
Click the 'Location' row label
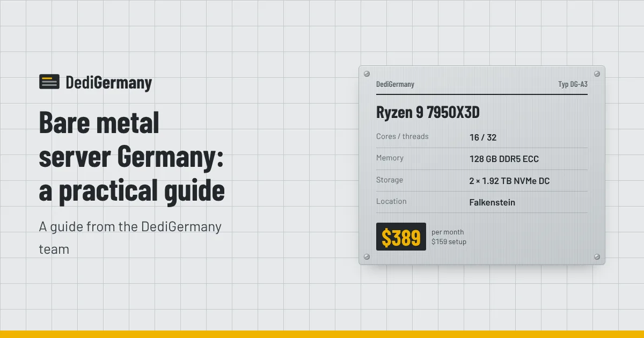[391, 201]
